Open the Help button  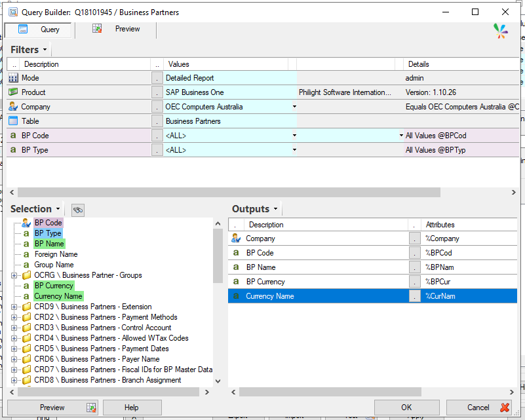[x=132, y=408]
